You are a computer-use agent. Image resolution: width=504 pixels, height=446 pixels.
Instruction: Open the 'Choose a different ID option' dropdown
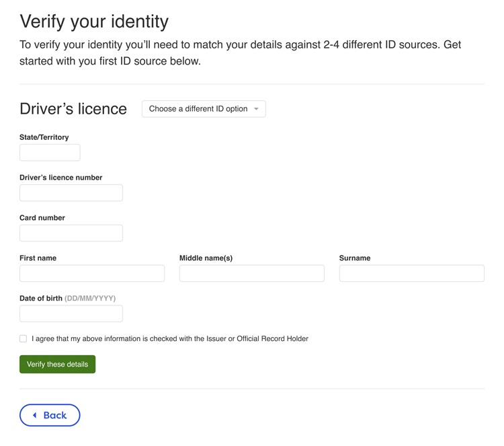click(203, 109)
